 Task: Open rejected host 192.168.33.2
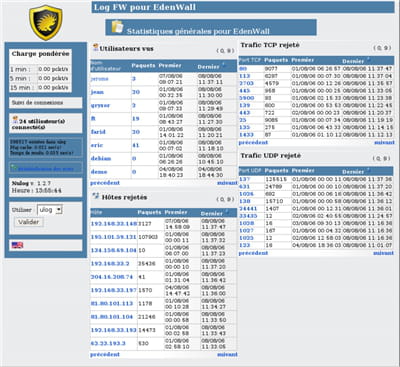point(110,263)
